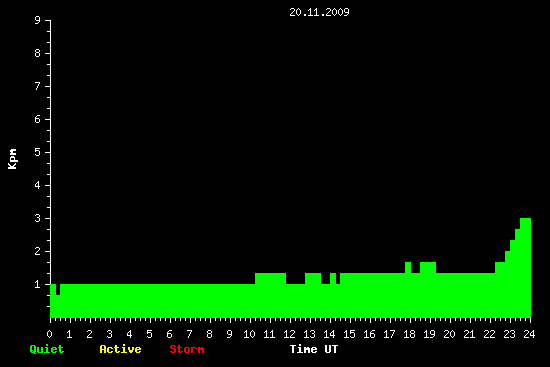Click the 9 on the Kpm axis

[x=38, y=20]
